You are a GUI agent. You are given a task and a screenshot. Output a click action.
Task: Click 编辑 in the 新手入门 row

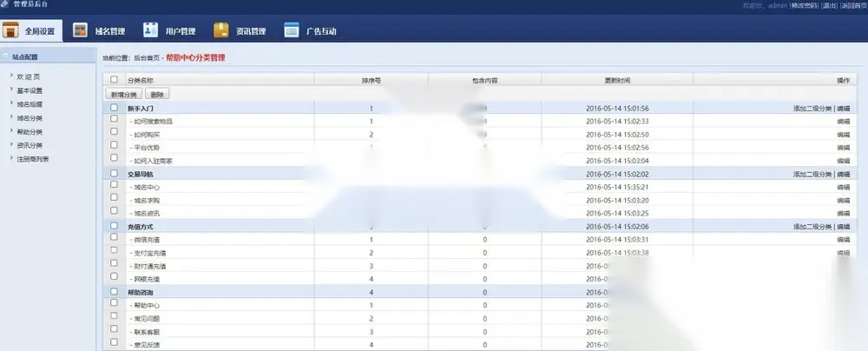[843, 109]
